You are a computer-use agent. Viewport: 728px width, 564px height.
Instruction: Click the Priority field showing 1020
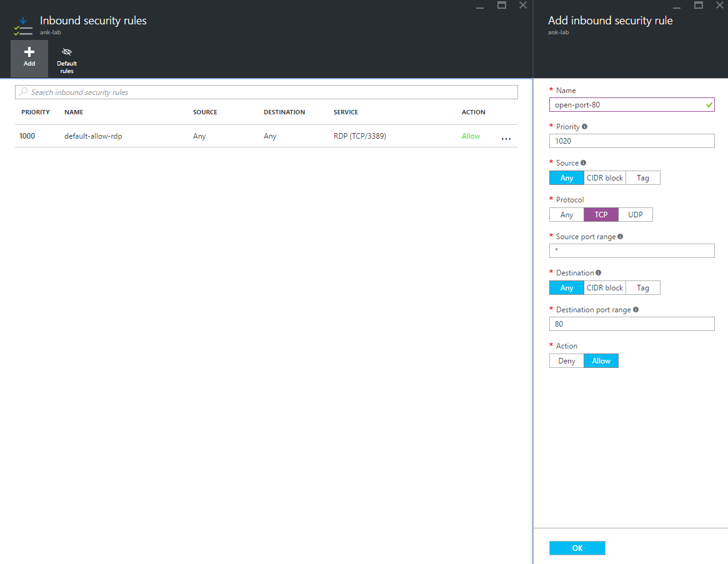click(631, 141)
